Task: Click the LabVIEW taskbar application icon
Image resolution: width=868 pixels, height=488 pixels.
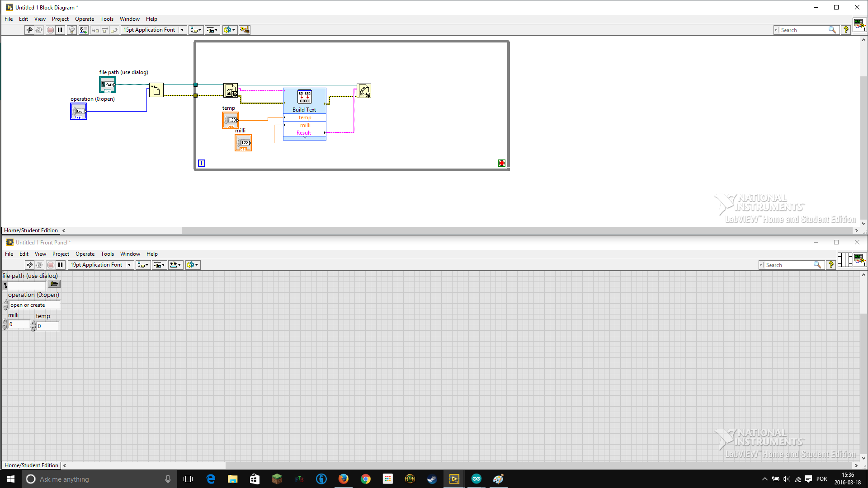Action: [454, 479]
